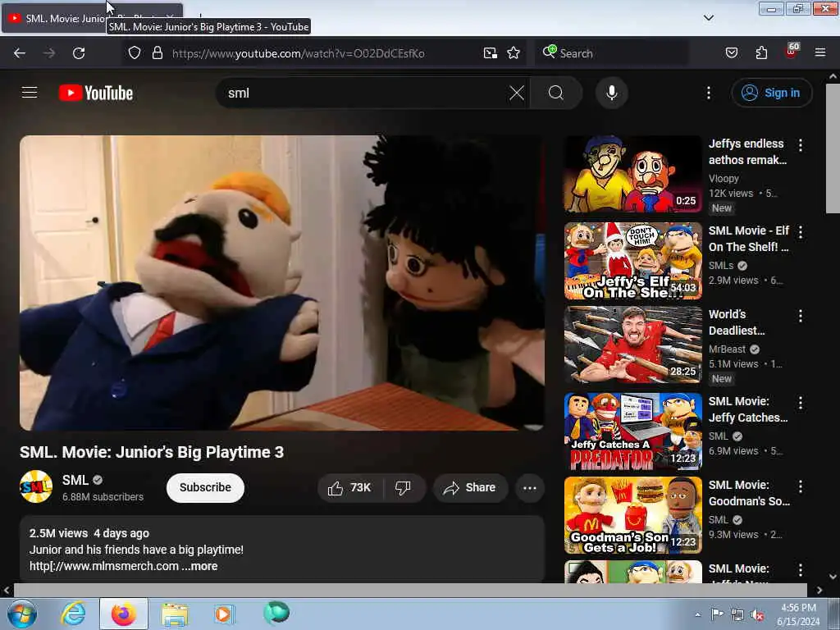Open the Firefox hamburger application menu

pyautogui.click(x=820, y=53)
